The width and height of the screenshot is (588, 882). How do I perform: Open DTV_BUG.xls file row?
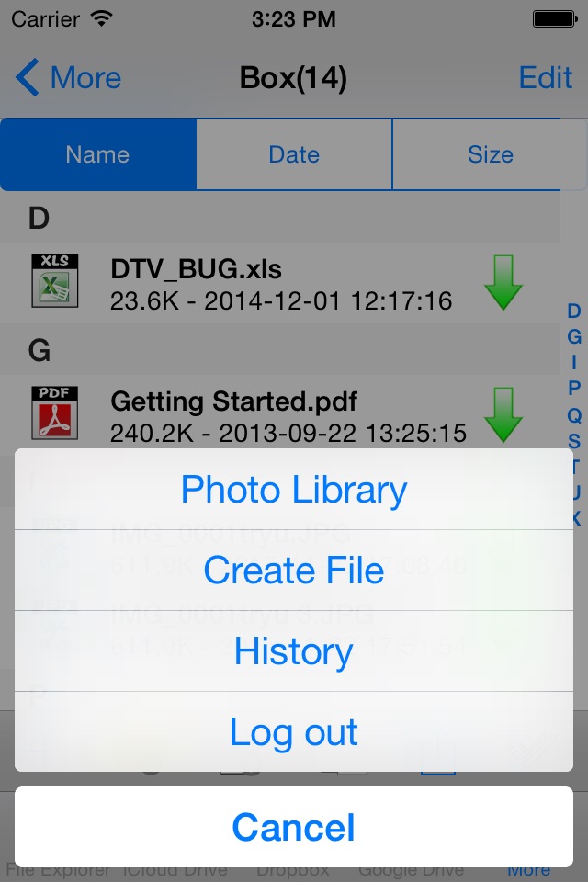coord(279,283)
